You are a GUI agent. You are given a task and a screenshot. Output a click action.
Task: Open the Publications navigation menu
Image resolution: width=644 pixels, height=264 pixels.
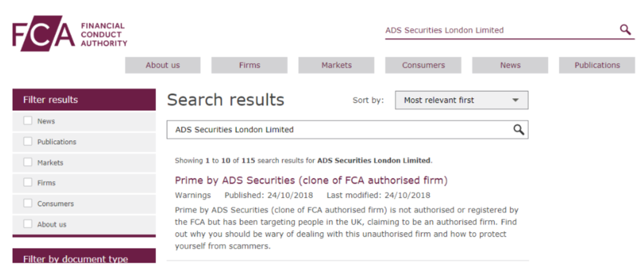point(597,65)
